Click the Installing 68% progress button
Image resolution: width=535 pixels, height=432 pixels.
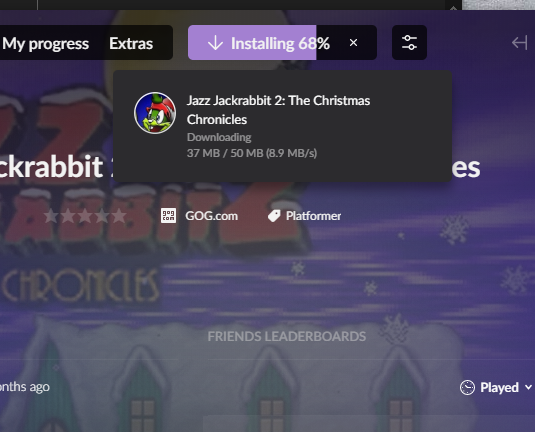click(270, 43)
